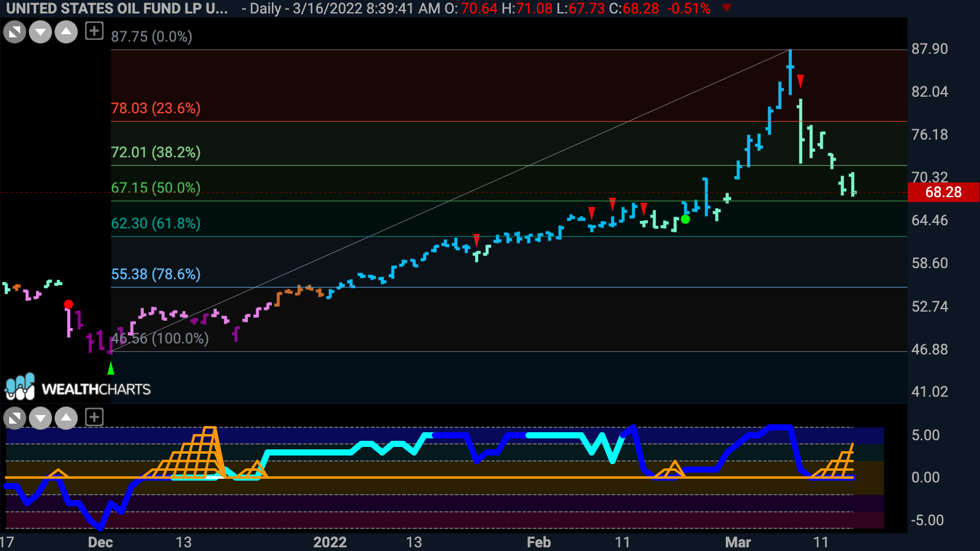980x551 pixels.
Task: Click the open value O:70.64 in header
Action: click(x=471, y=9)
